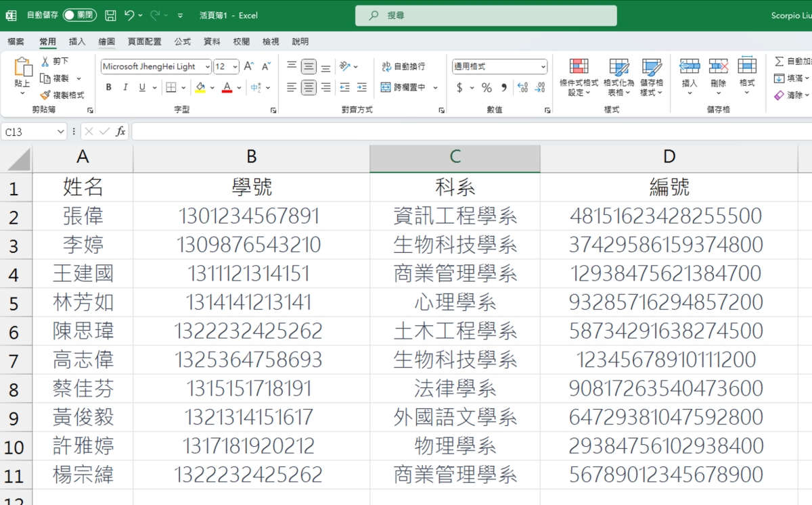Click the Undo arrow icon

129,16
